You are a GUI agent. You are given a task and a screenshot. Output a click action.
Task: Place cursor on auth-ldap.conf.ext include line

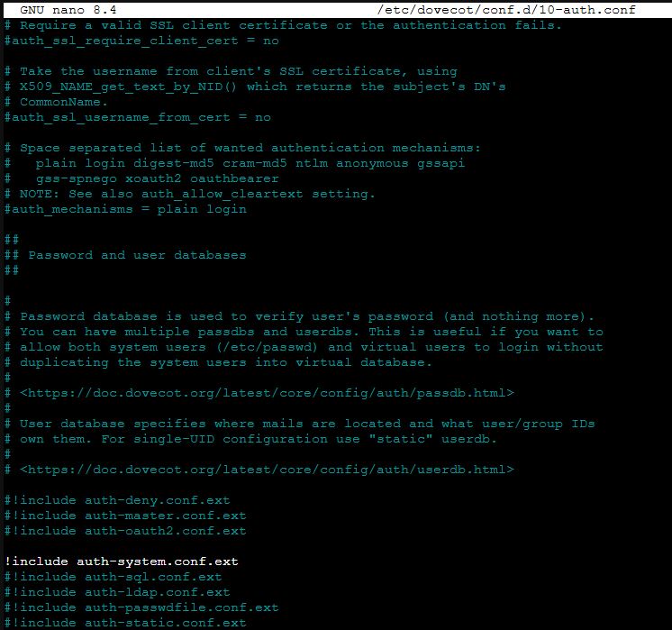[x=117, y=592]
